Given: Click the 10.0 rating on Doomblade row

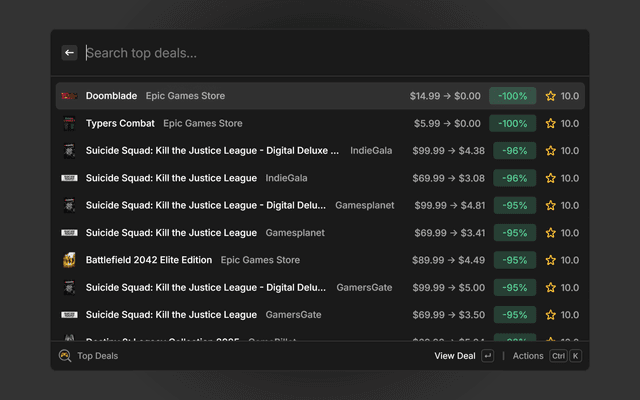Looking at the screenshot, I should tap(570, 96).
